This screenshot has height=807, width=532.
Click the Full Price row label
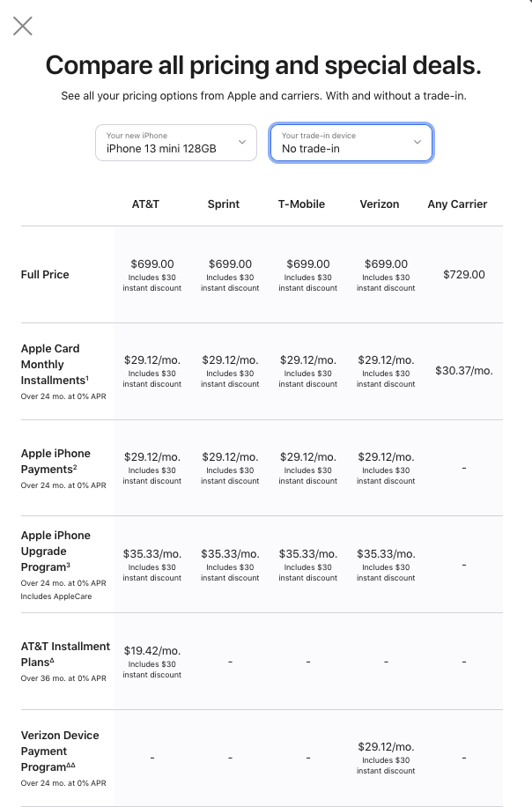click(45, 275)
